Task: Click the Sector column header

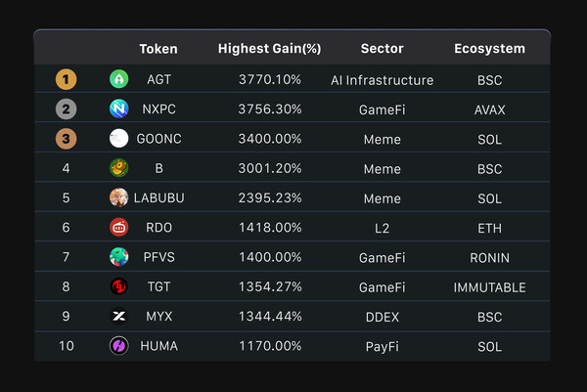Action: (382, 48)
